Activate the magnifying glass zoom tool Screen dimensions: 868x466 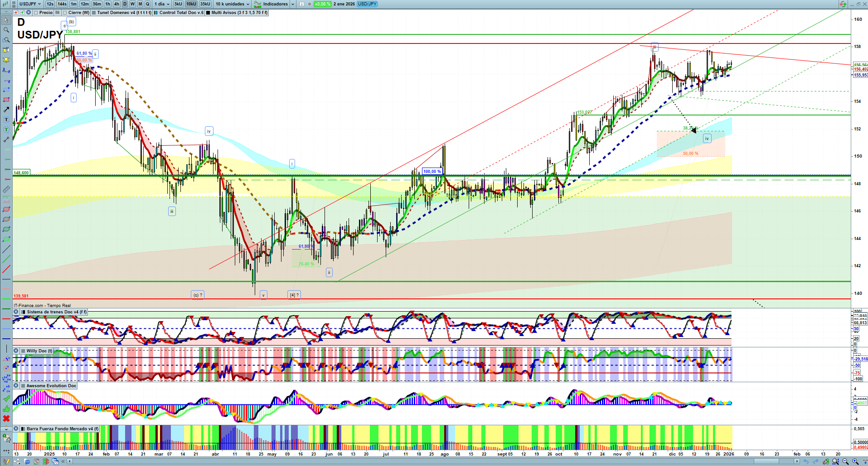tap(6, 30)
